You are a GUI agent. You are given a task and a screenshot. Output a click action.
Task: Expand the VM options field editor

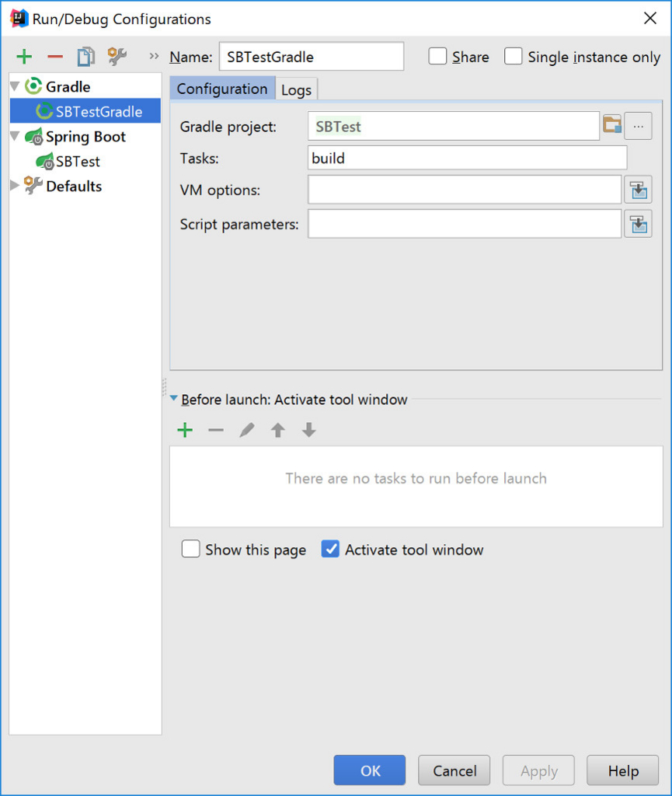click(x=638, y=190)
